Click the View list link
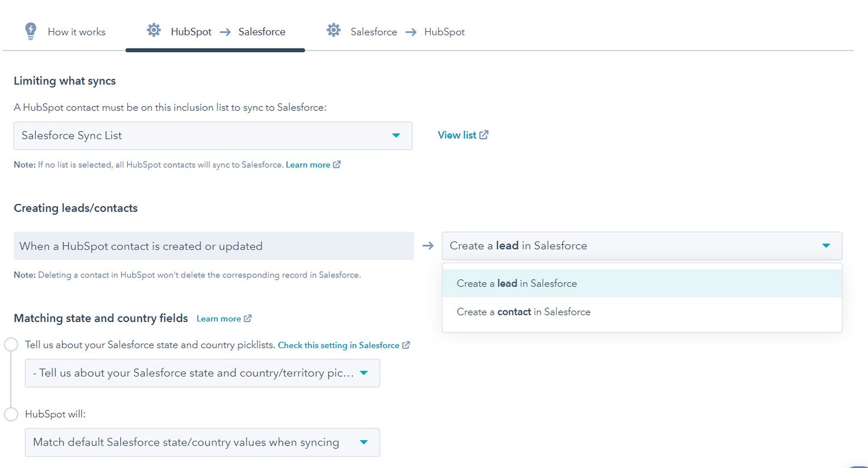868x468 pixels. click(457, 134)
